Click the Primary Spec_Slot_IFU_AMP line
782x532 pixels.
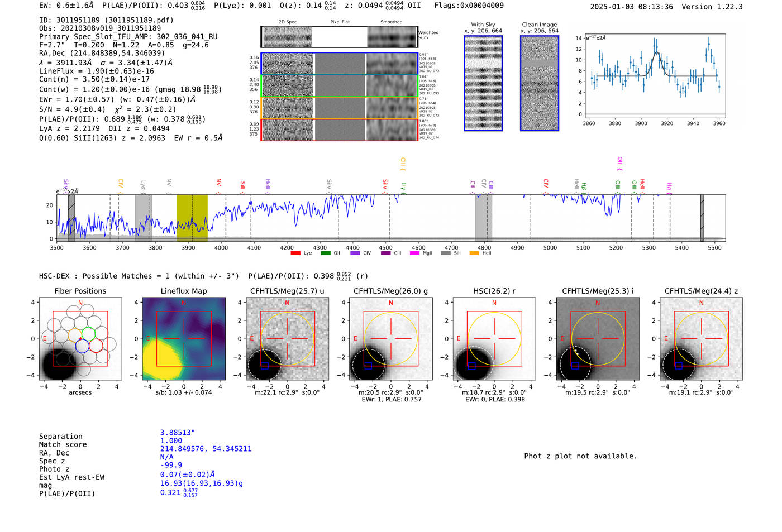(x=128, y=36)
